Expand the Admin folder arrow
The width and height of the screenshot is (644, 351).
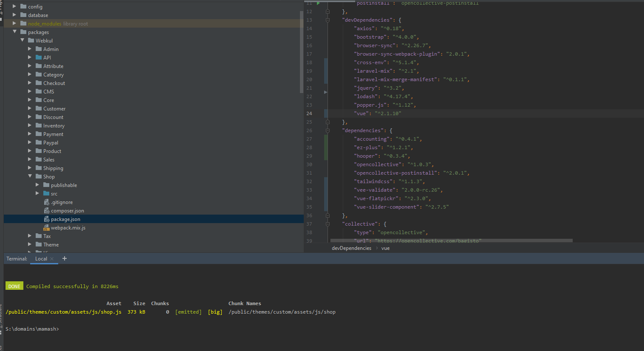pyautogui.click(x=30, y=49)
